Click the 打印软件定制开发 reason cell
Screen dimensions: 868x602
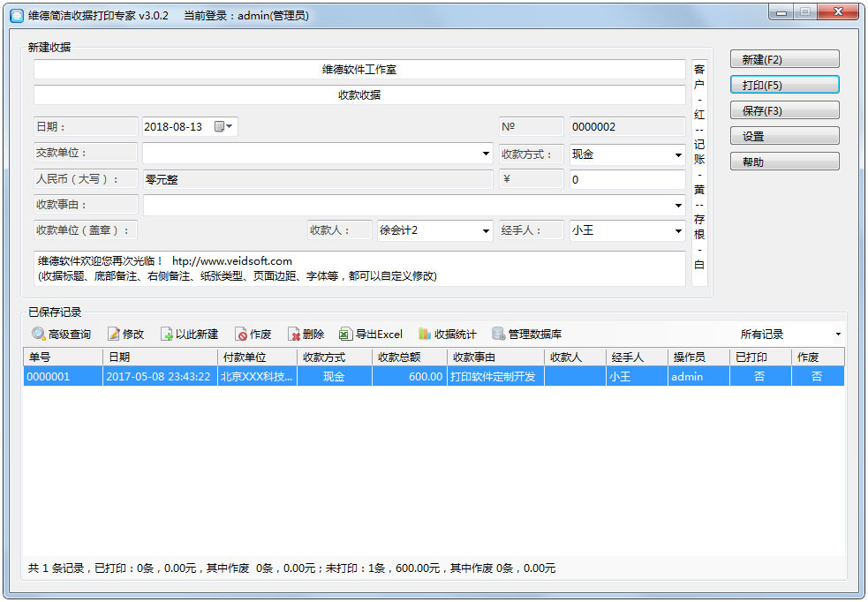495,377
